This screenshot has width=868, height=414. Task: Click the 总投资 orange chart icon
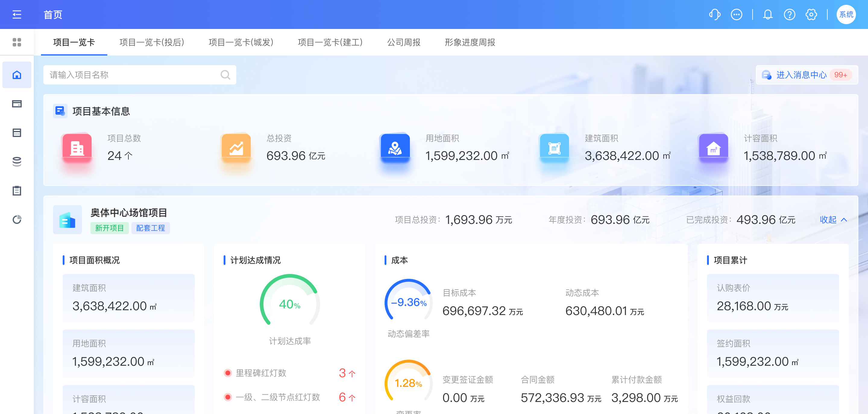coord(236,148)
